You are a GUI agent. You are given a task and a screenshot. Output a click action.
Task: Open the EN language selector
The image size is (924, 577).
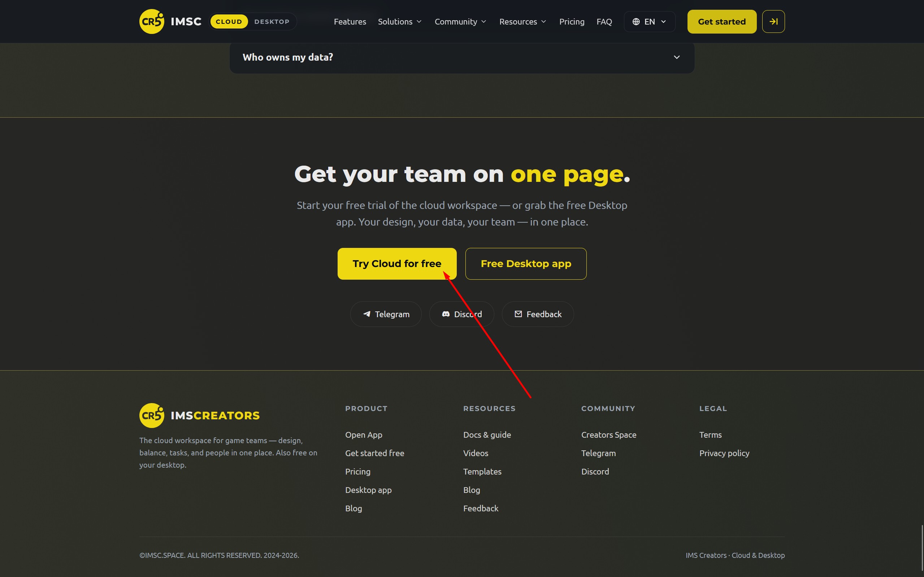point(649,22)
